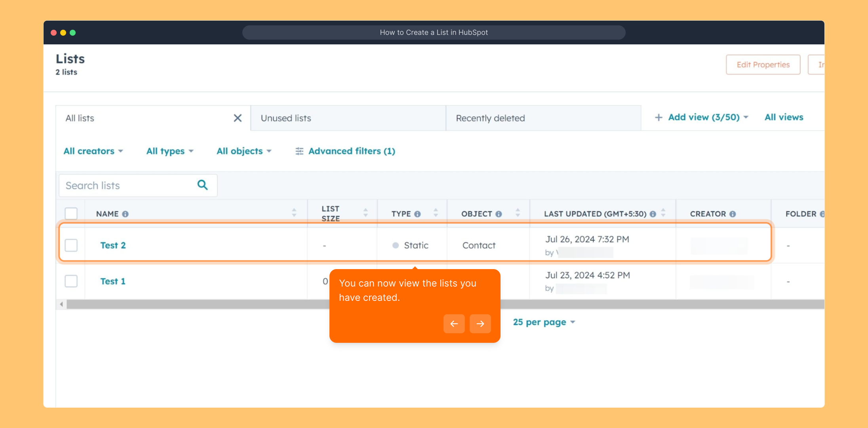868x428 pixels.
Task: Check the Test 1 row checkbox
Action: (x=71, y=281)
